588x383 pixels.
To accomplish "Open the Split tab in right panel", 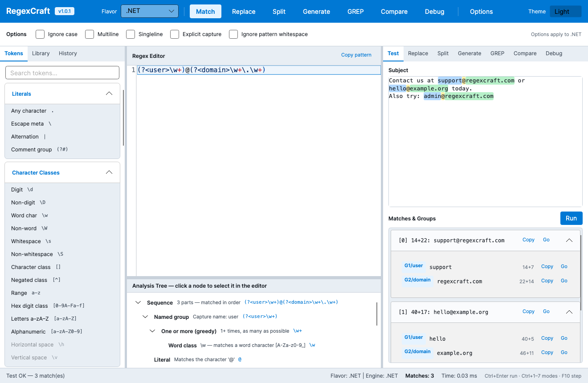I will [x=443, y=53].
